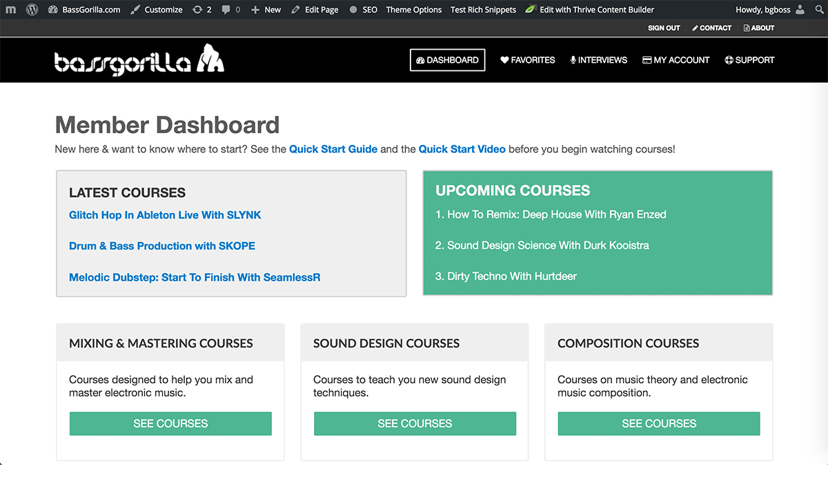Click SEE COURSES under Sound Design
This screenshot has height=504, width=828.
pyautogui.click(x=415, y=423)
